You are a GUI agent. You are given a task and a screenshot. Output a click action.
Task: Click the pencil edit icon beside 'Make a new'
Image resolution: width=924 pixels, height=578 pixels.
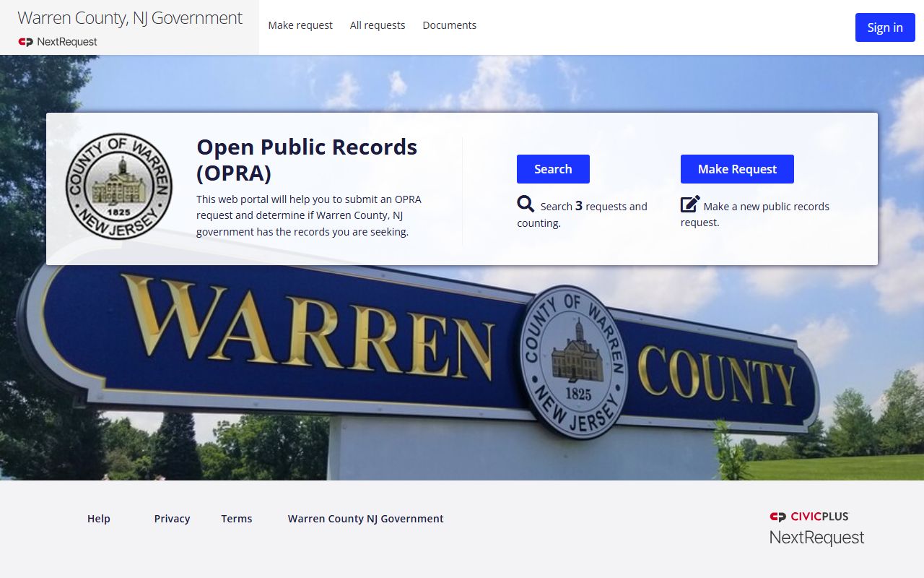coord(690,204)
